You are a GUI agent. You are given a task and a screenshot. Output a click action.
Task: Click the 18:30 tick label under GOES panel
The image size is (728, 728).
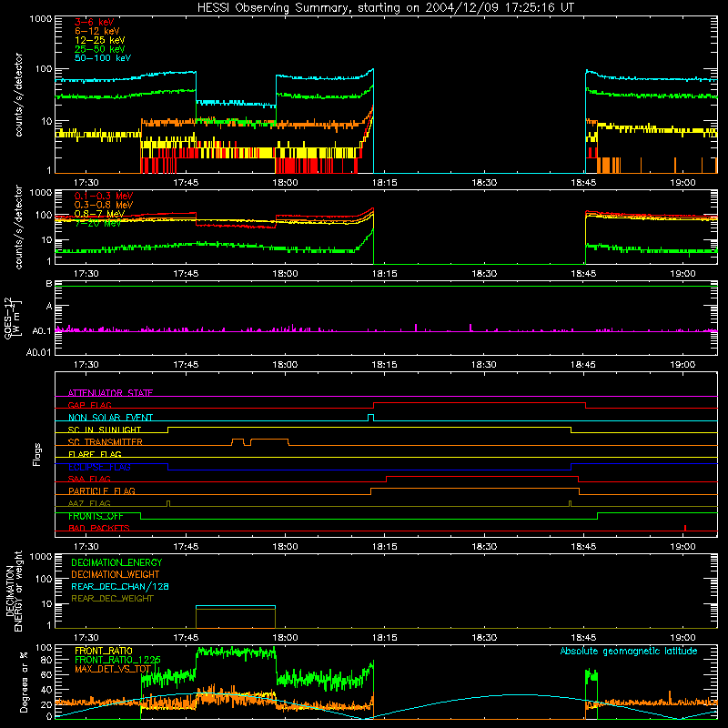pos(484,365)
